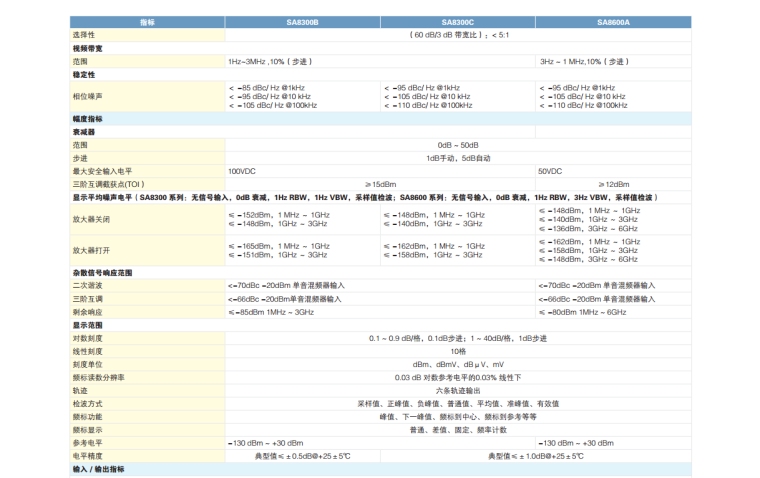Click the 参考电平 row label
The image size is (760, 478).
click(x=88, y=442)
